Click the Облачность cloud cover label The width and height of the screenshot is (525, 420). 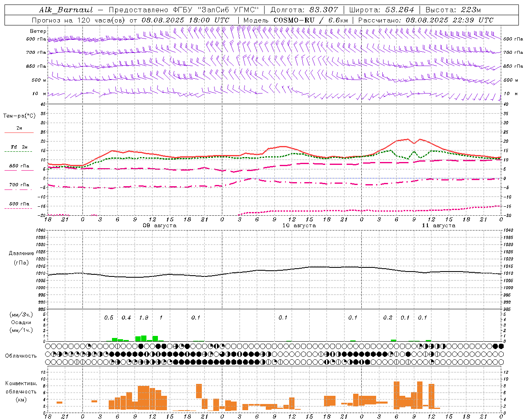coord(21,356)
